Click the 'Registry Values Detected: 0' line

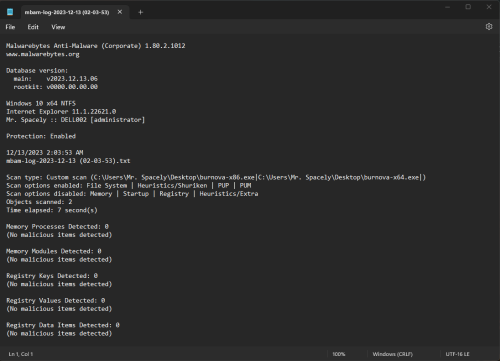56,301
